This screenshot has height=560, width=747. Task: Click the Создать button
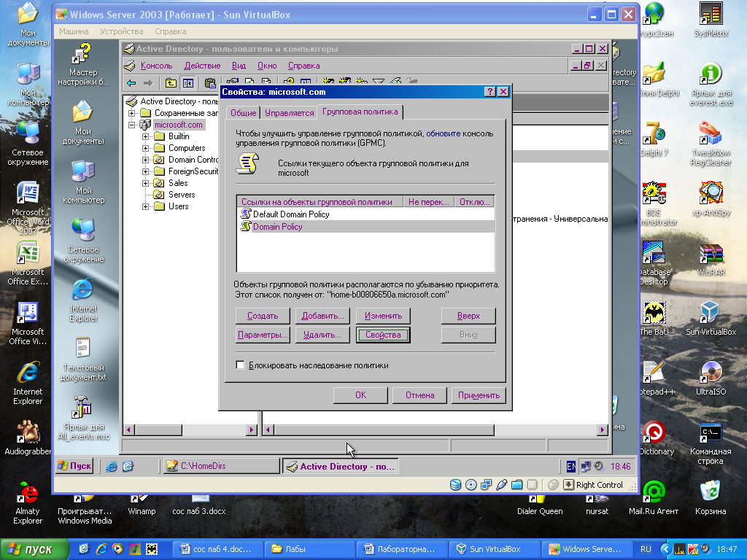(x=263, y=316)
